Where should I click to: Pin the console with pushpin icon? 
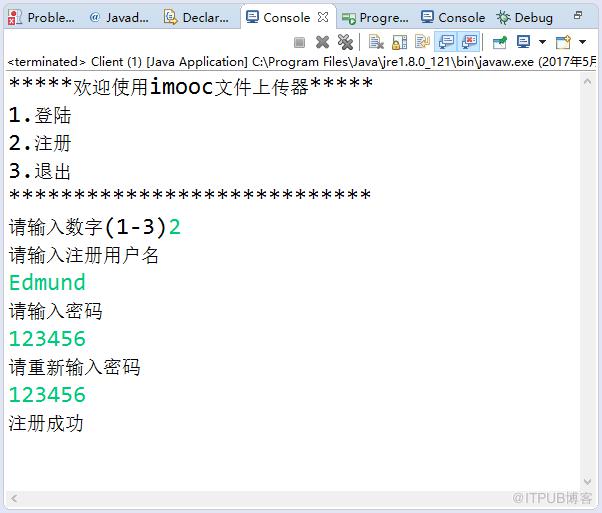(x=499, y=42)
